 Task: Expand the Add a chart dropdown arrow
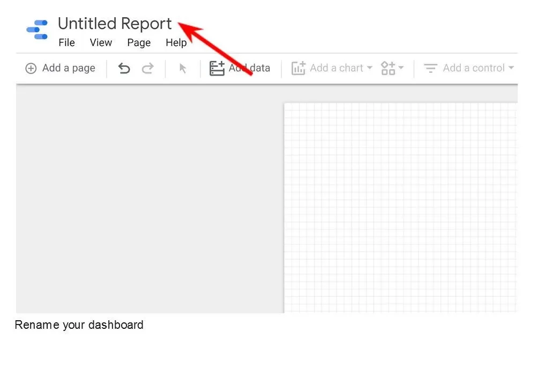point(369,67)
